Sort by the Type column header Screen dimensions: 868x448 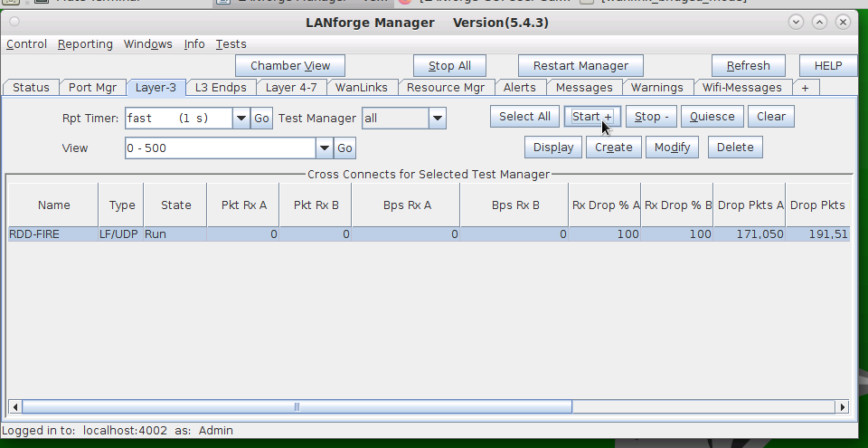tap(122, 205)
